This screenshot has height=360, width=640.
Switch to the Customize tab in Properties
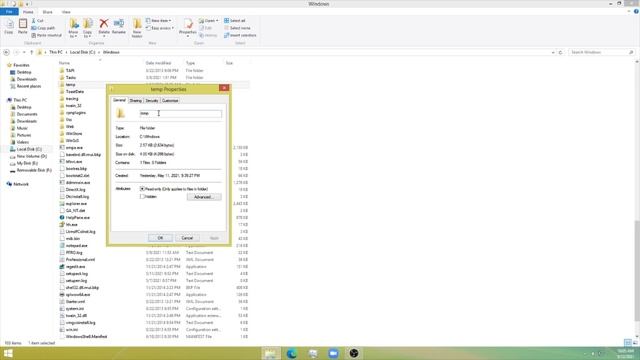tap(170, 100)
